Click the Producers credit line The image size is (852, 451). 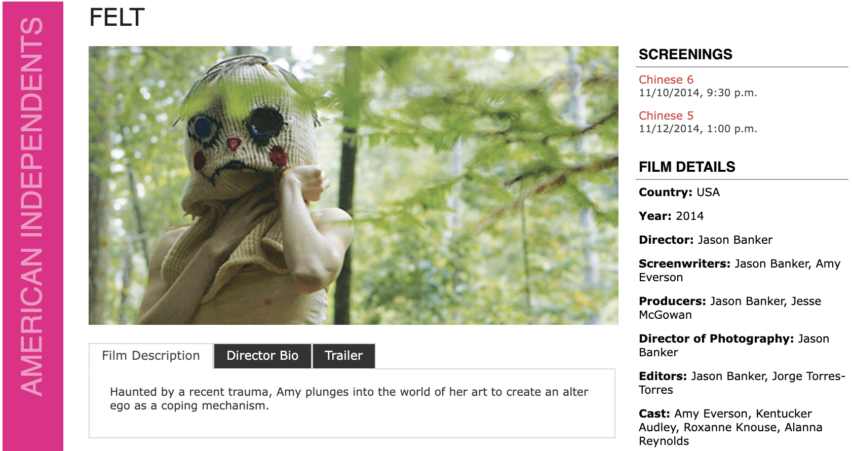(x=730, y=308)
